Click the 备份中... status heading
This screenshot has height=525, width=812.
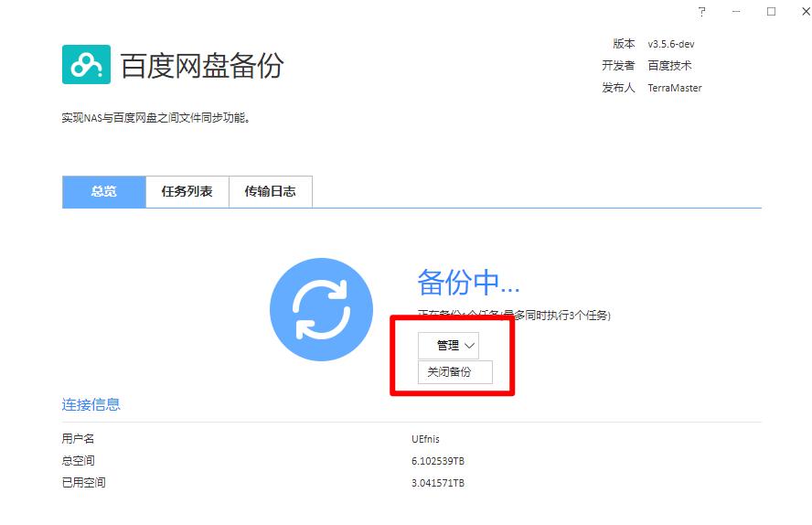468,283
